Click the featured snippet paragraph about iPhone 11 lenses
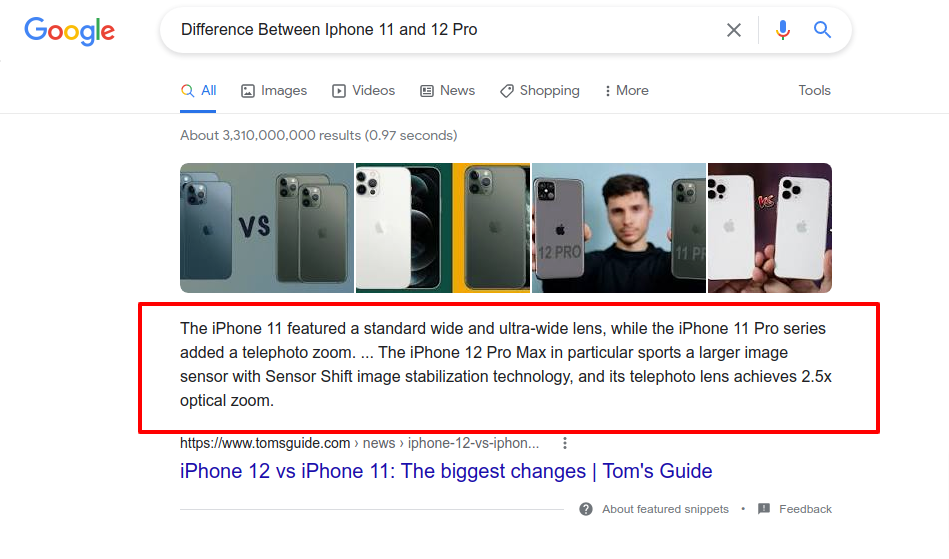The height and width of the screenshot is (559, 949). (506, 365)
